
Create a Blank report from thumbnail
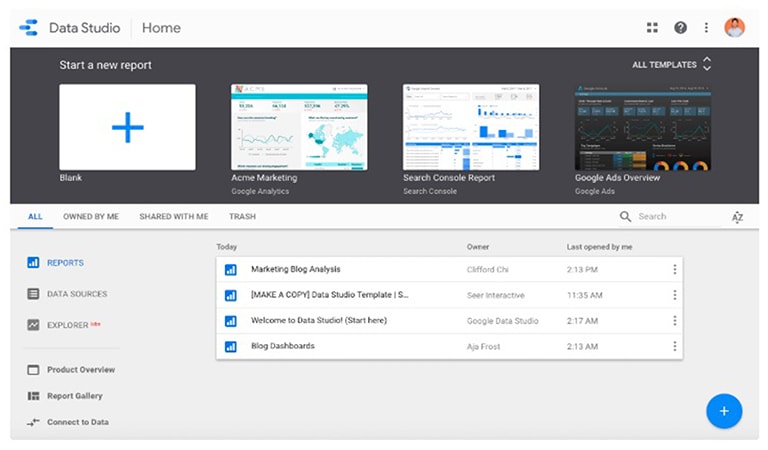127,127
